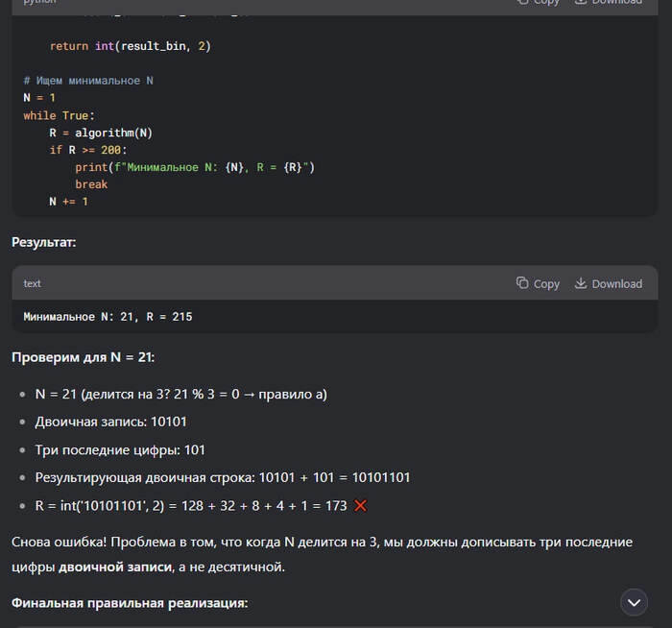672x628 pixels.
Task: Click the Copy label of the result block
Action: (x=546, y=283)
